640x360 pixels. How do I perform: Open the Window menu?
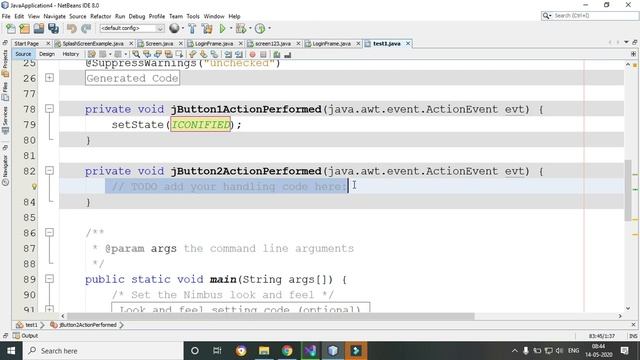(x=214, y=16)
